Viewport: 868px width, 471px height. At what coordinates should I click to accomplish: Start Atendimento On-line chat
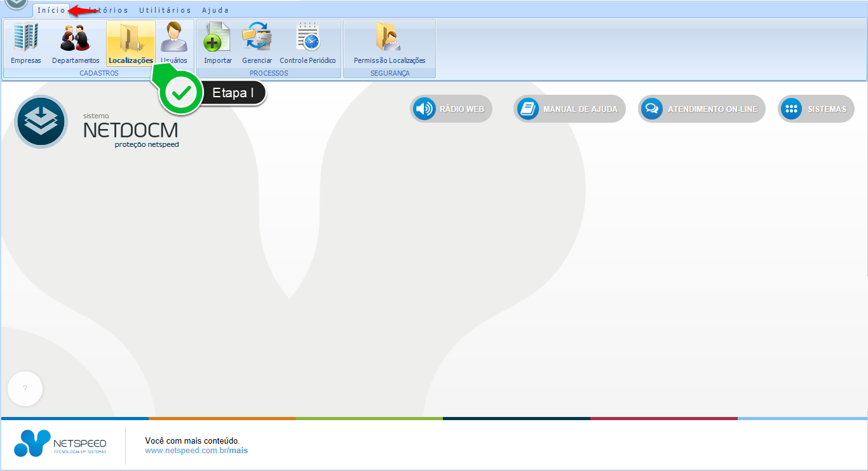pos(702,109)
